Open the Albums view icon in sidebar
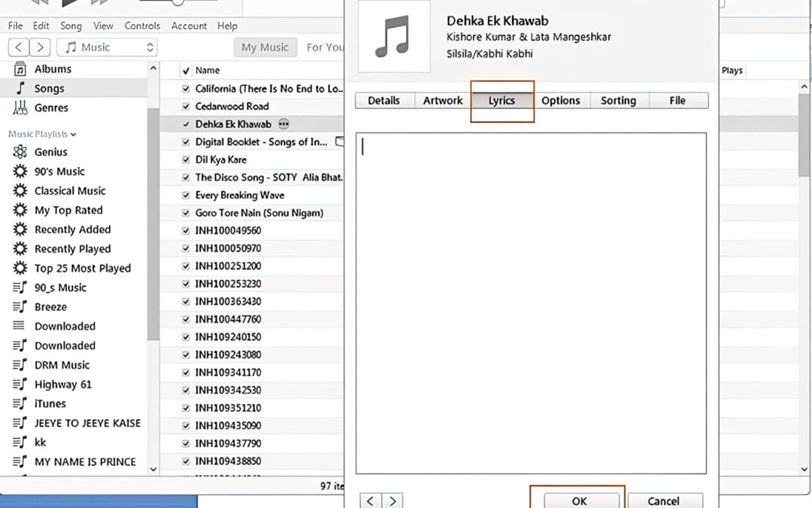812x508 pixels. [x=20, y=69]
